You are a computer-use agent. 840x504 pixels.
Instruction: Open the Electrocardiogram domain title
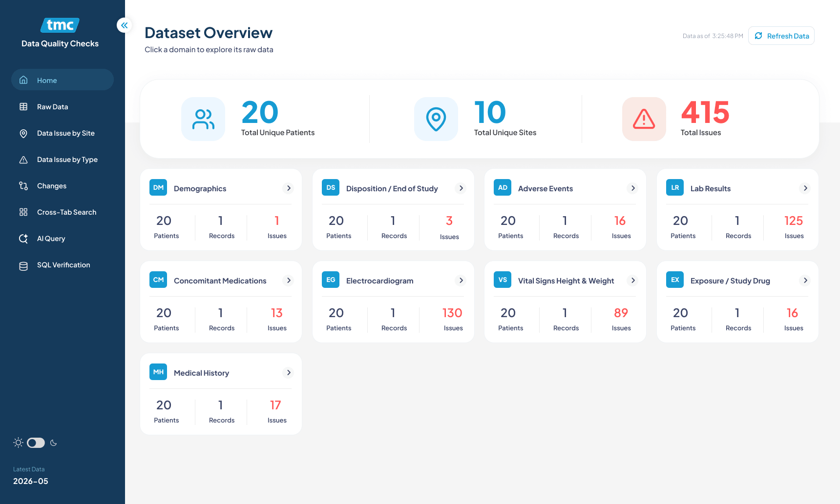pyautogui.click(x=379, y=281)
